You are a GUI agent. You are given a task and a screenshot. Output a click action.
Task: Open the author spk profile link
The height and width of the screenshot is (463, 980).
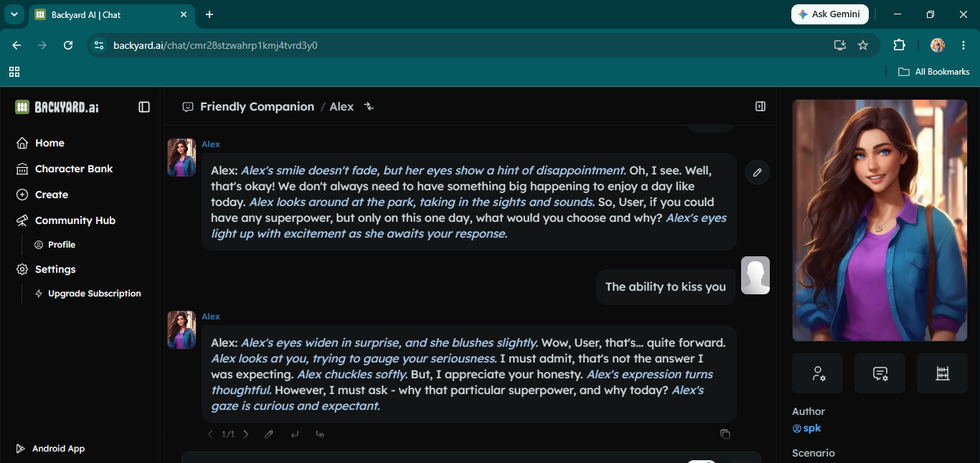pyautogui.click(x=806, y=429)
